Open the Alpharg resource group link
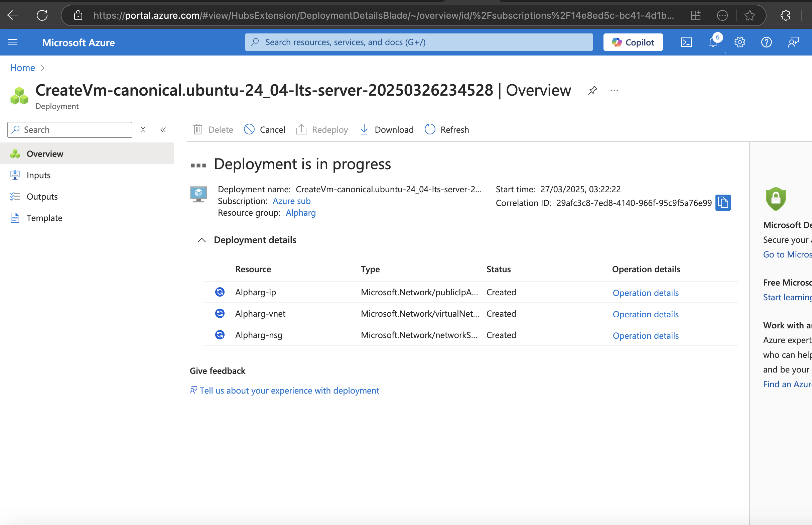Image resolution: width=812 pixels, height=525 pixels. pyautogui.click(x=301, y=213)
